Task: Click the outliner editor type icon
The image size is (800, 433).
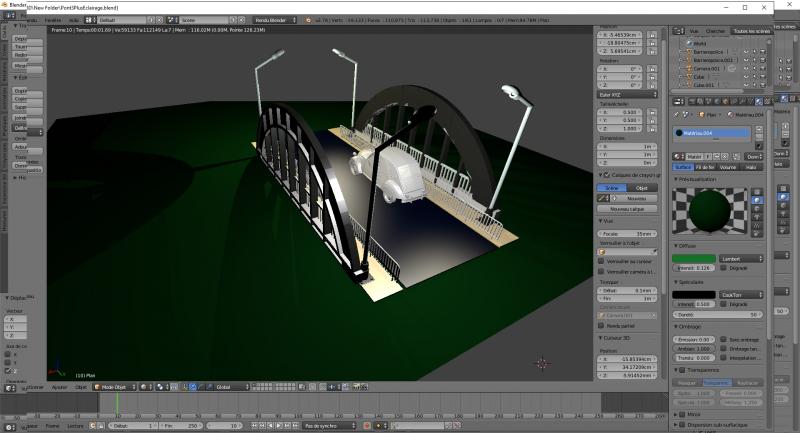Action: [x=676, y=31]
